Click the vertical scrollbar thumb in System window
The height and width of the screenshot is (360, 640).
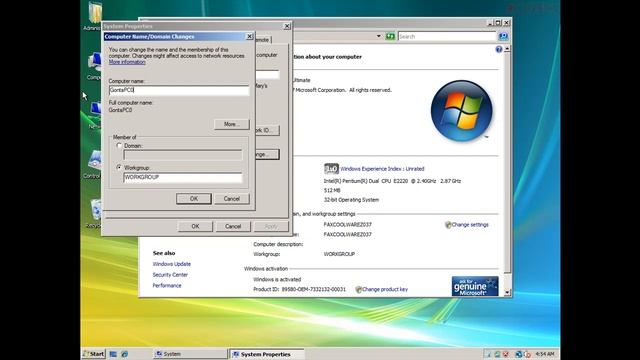point(507,162)
